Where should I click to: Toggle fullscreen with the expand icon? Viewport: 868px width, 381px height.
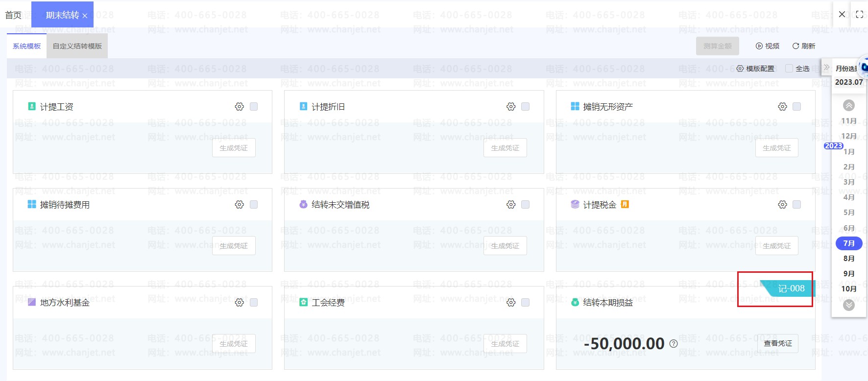tap(859, 14)
